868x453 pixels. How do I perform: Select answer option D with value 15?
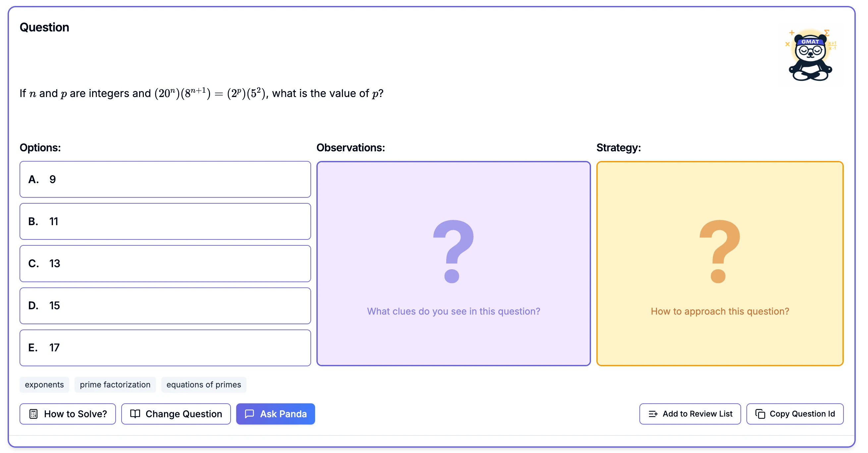165,306
